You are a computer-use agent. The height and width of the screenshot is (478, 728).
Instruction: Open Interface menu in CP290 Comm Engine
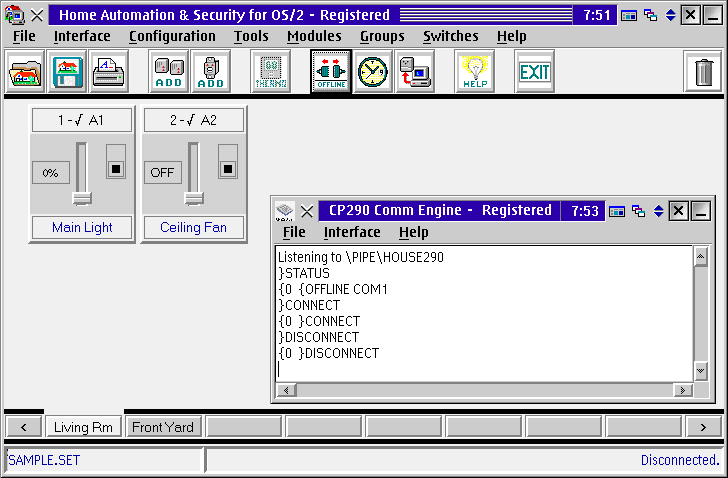(x=351, y=232)
